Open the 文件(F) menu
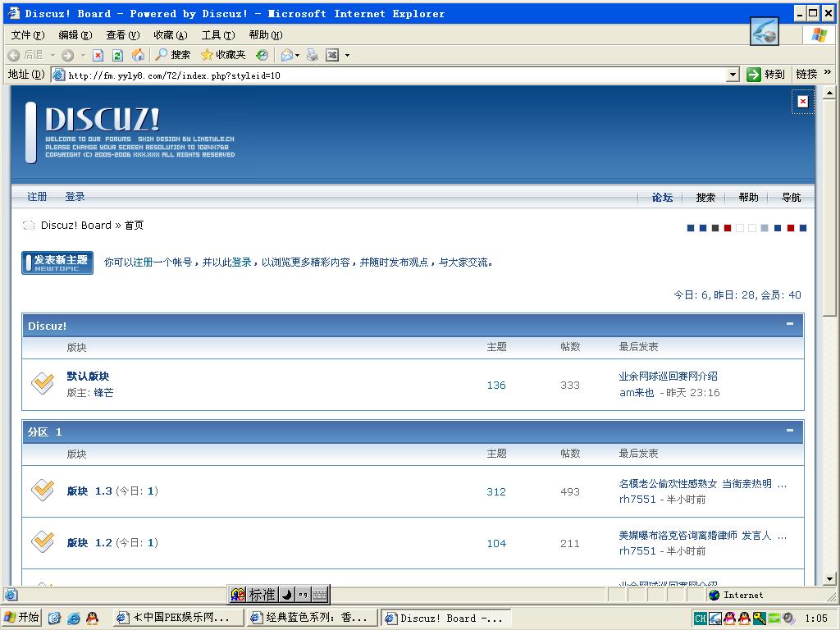 pyautogui.click(x=28, y=35)
